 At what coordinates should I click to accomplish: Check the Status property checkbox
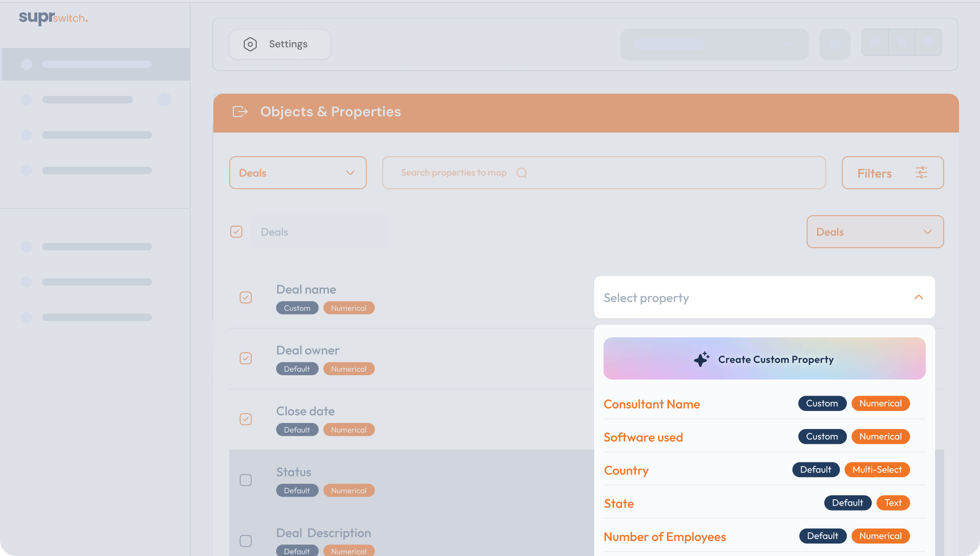246,480
